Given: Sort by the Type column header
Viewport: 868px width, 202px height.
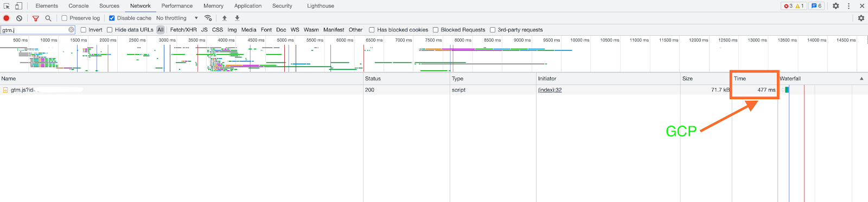Looking at the screenshot, I should click(x=493, y=79).
